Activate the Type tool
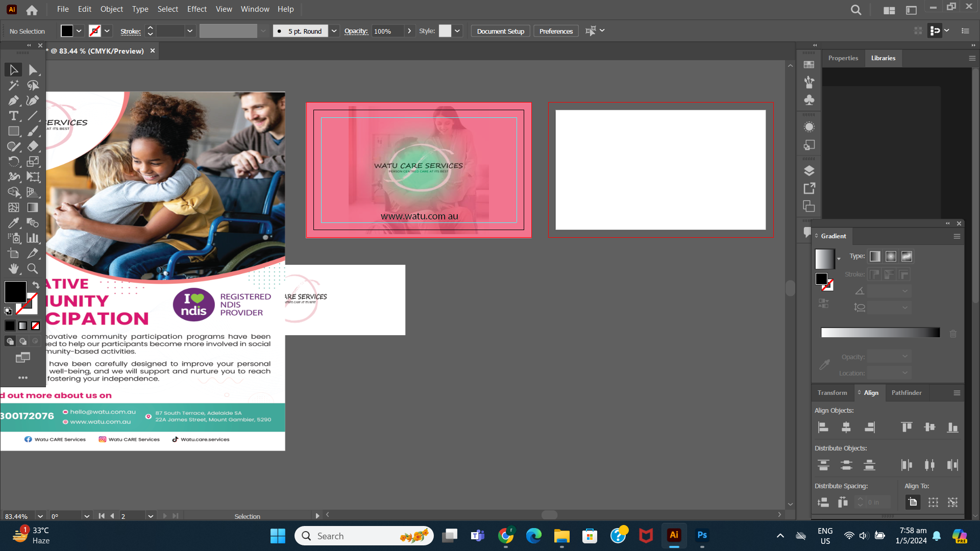 (x=13, y=116)
